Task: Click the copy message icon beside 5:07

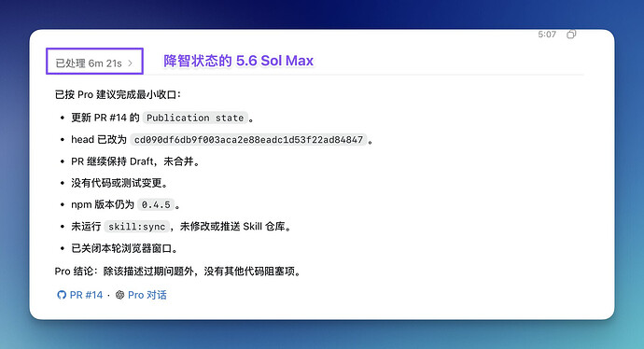Action: tap(571, 35)
